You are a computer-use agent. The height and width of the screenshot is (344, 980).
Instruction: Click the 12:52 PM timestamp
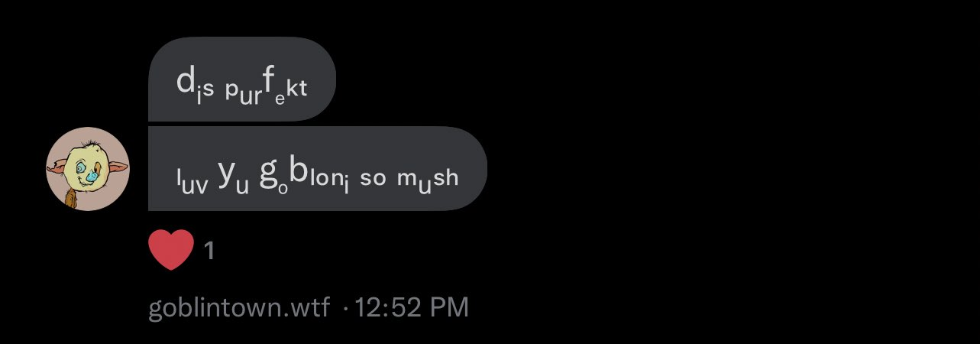412,307
